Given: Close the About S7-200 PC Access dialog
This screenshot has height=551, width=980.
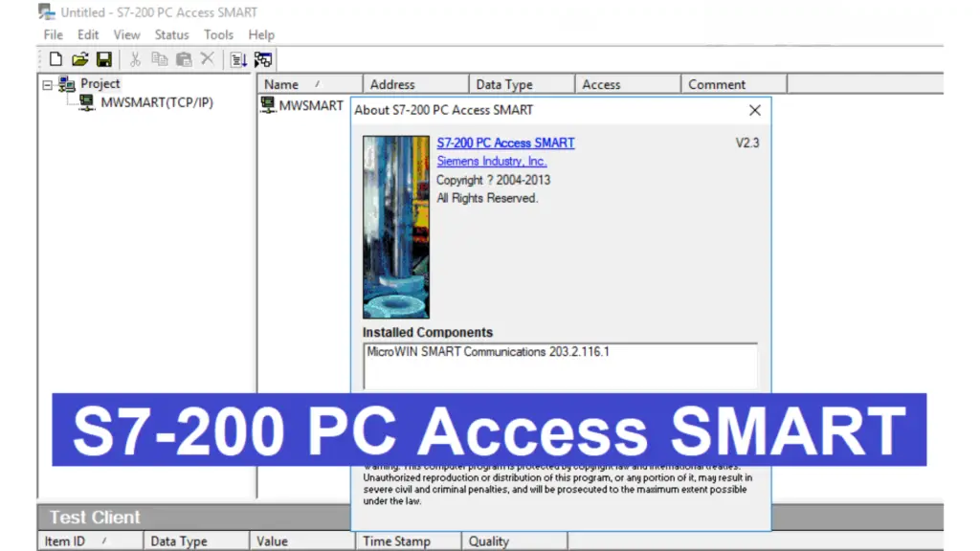Looking at the screenshot, I should tap(754, 110).
